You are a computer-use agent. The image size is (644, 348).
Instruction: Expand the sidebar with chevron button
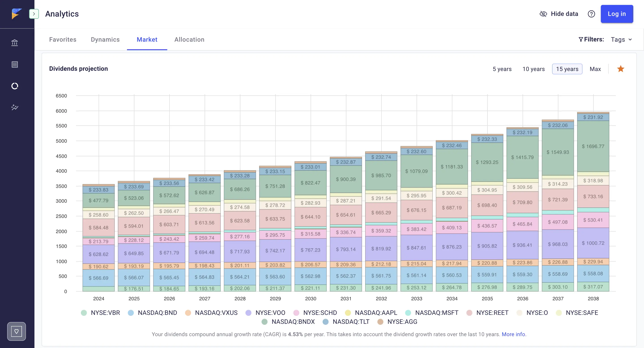pyautogui.click(x=34, y=14)
